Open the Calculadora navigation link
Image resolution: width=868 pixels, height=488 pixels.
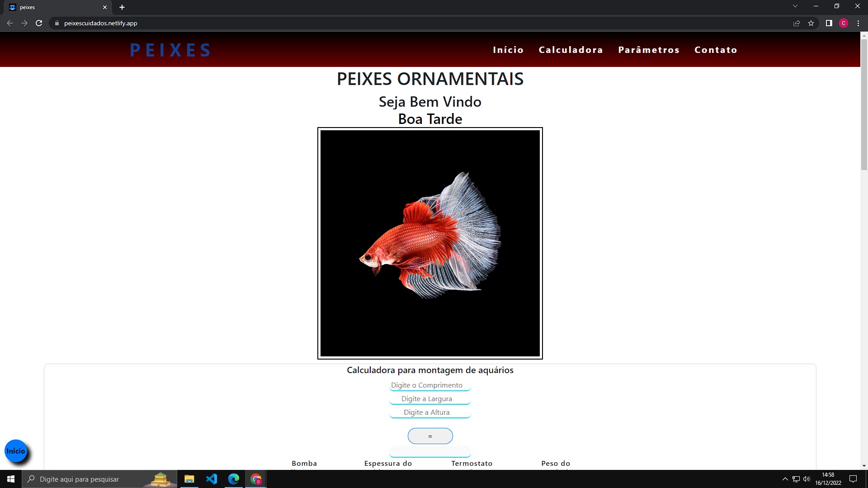[571, 50]
